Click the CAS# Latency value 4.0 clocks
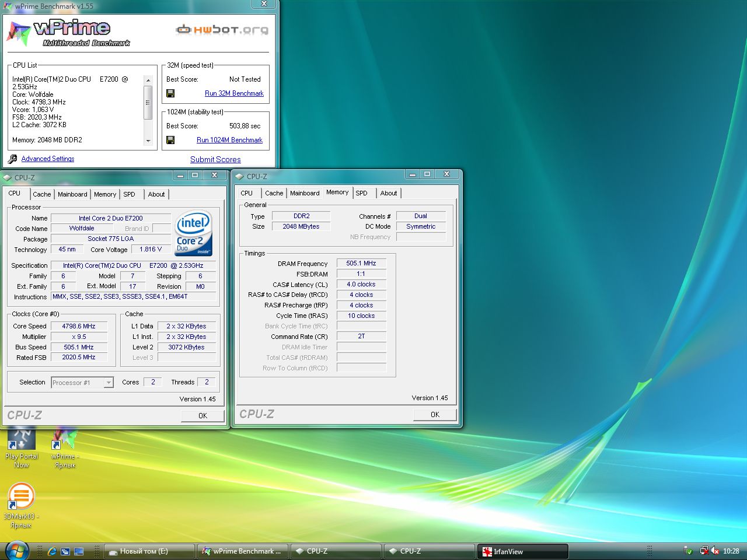Image resolution: width=747 pixels, height=560 pixels. pyautogui.click(x=361, y=284)
